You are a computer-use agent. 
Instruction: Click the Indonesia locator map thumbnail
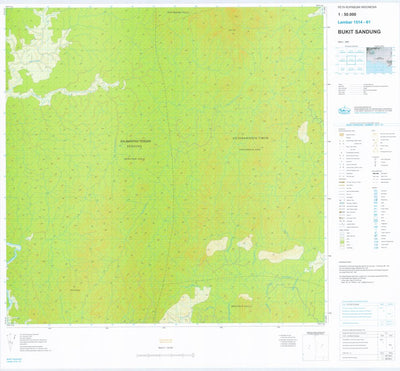tap(379, 60)
